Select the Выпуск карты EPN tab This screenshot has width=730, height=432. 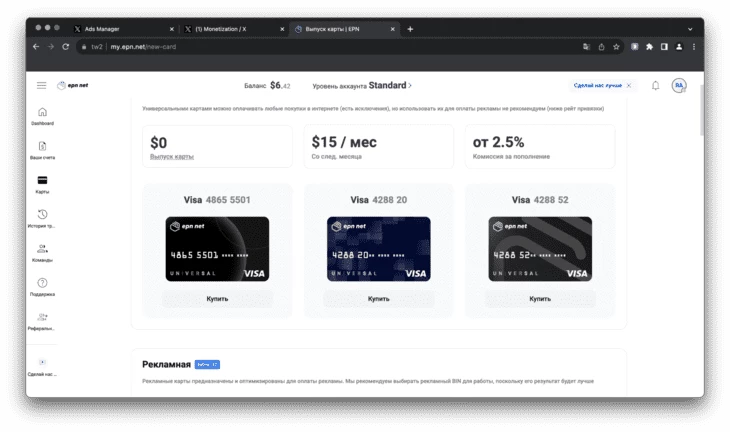click(x=344, y=29)
